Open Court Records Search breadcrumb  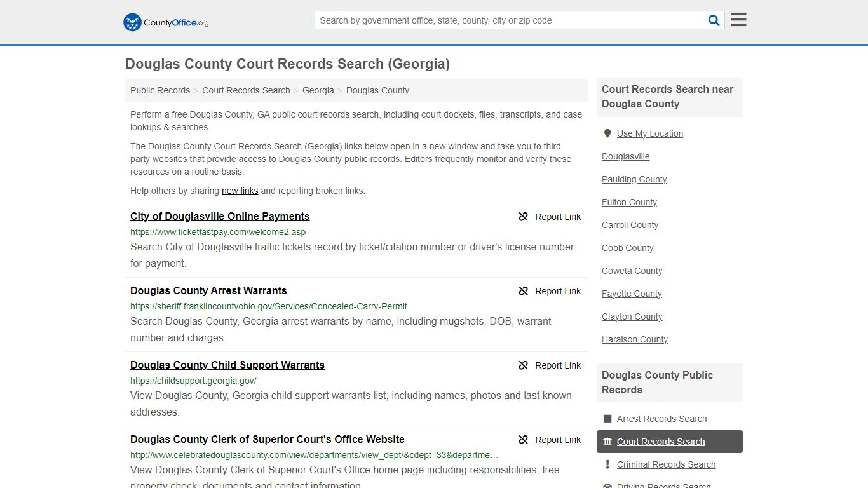pos(246,90)
